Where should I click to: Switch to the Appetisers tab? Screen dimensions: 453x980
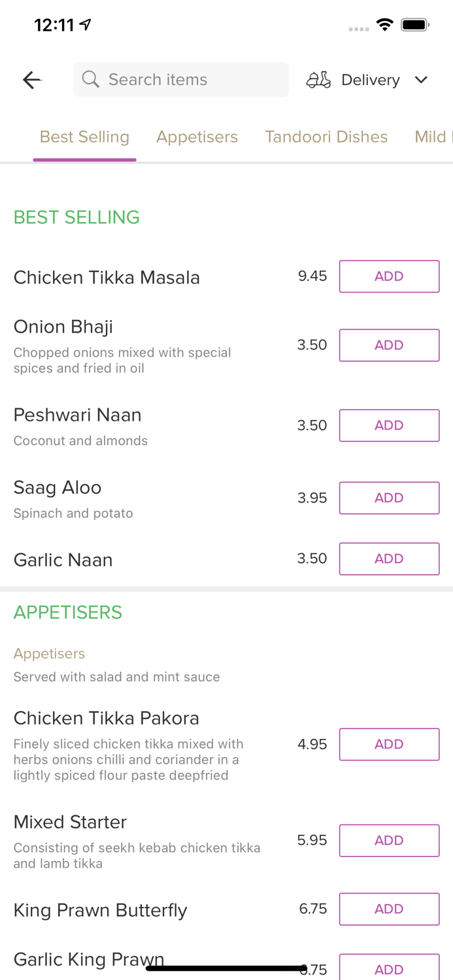point(197,137)
